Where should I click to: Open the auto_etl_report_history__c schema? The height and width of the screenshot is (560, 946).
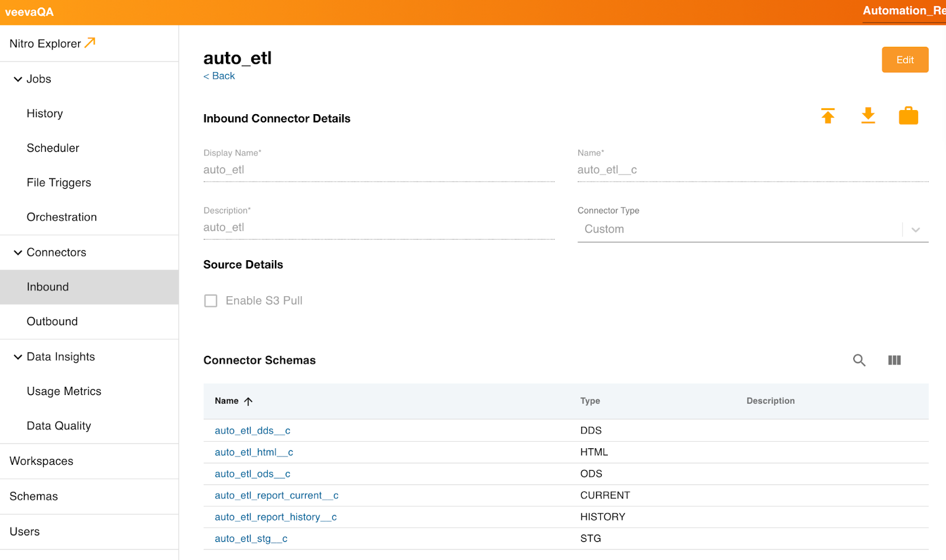point(276,517)
